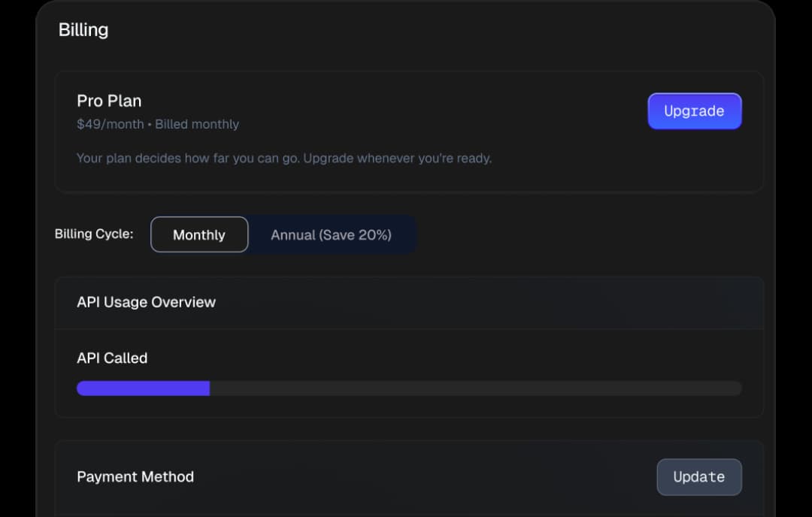Viewport: 812px width, 517px height.
Task: Select the Annual savings tab option
Action: [332, 234]
